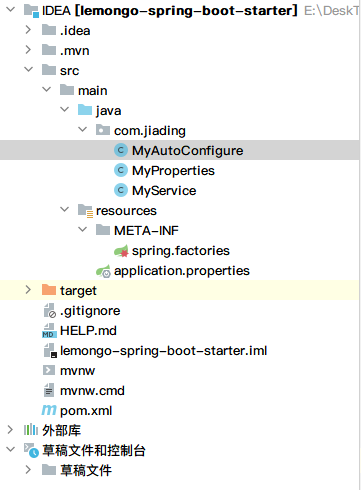Collapse the IDEA project root node

pos(11,10)
